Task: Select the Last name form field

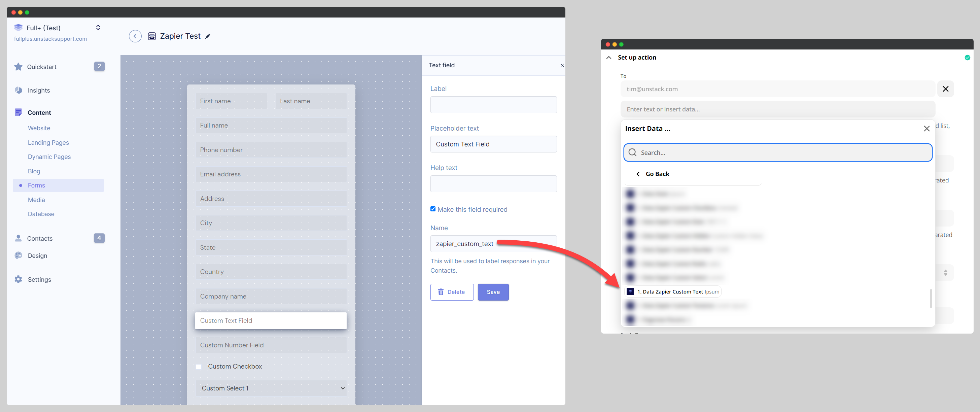Action: point(311,101)
